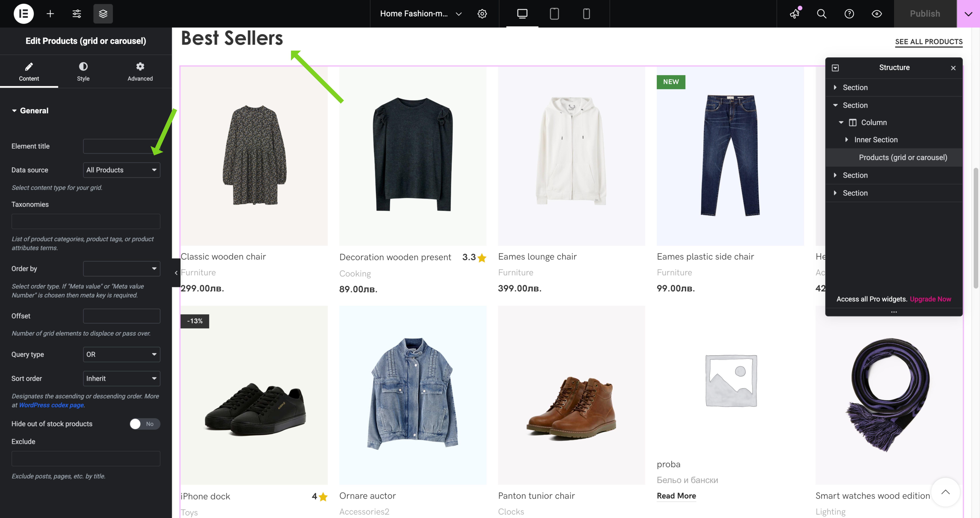Open the Data source dropdown
Screen dimensions: 980x518
pos(122,170)
